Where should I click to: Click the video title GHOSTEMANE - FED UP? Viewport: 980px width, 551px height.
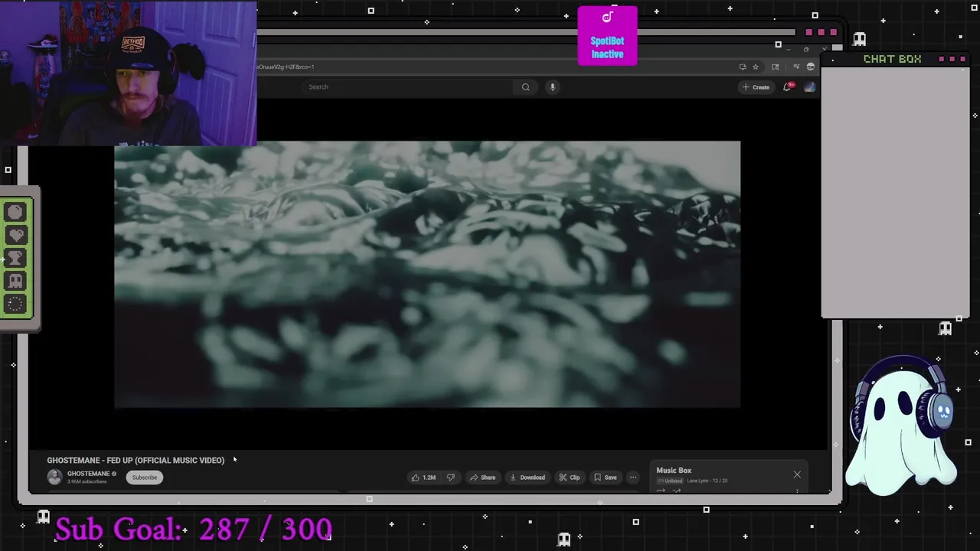click(136, 461)
